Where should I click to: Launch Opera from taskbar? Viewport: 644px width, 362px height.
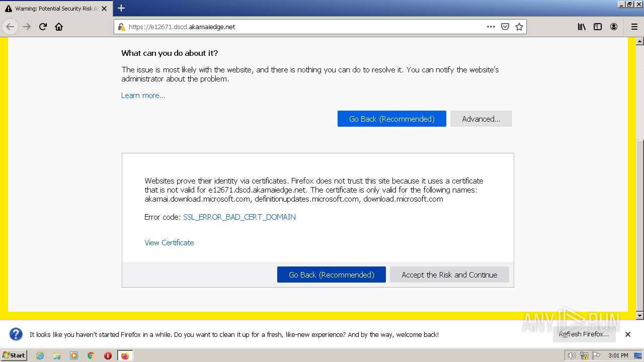tap(108, 355)
